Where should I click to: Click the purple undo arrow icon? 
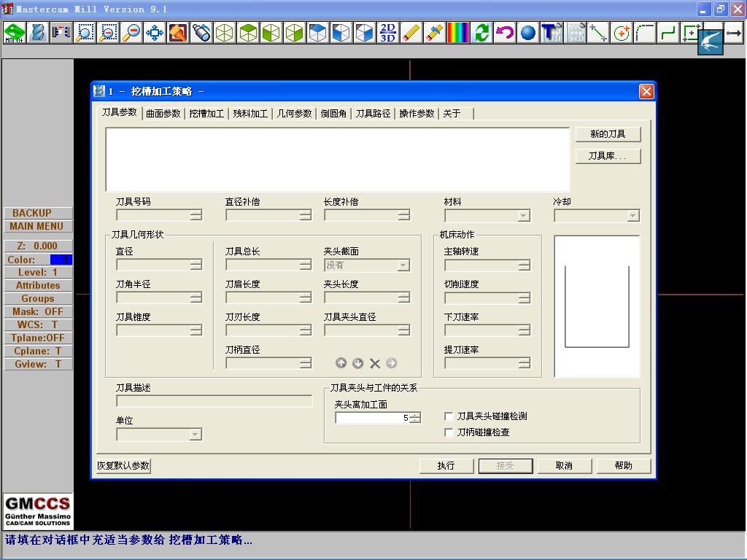[505, 33]
